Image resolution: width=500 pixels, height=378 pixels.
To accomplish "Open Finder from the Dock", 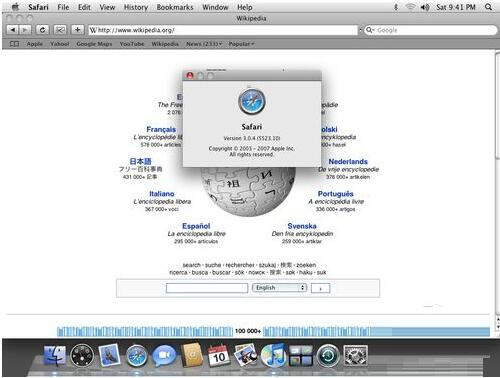I will 55,355.
